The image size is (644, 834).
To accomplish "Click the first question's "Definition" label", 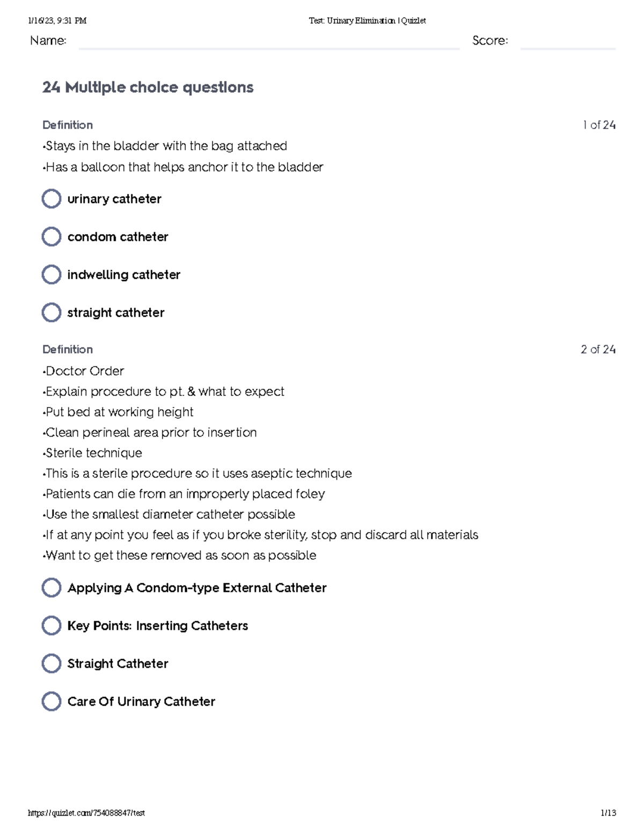I will pos(68,125).
